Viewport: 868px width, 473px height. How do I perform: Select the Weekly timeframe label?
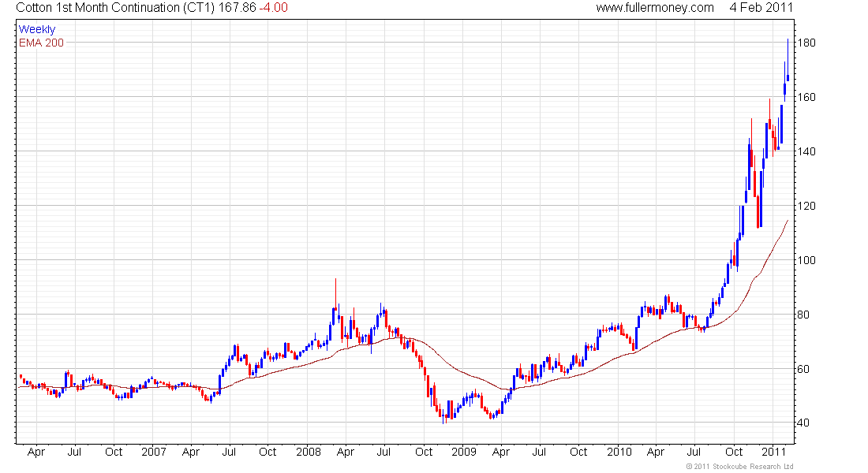(37, 29)
